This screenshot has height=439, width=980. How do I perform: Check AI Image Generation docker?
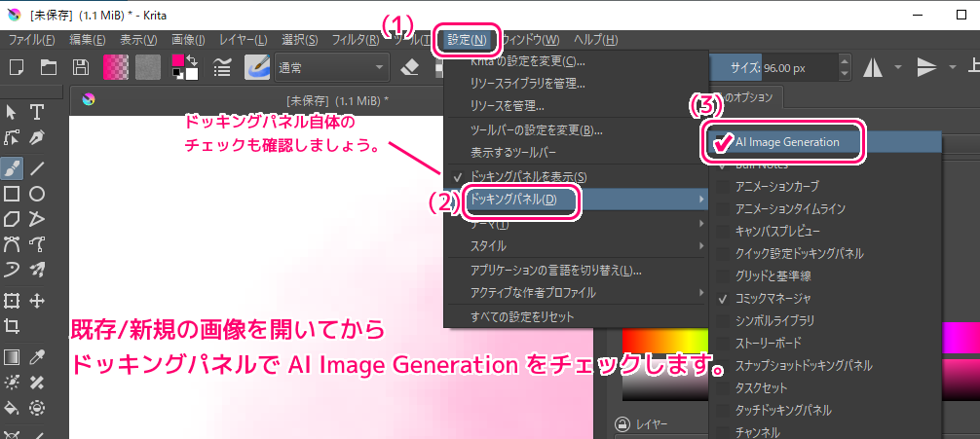(x=825, y=142)
